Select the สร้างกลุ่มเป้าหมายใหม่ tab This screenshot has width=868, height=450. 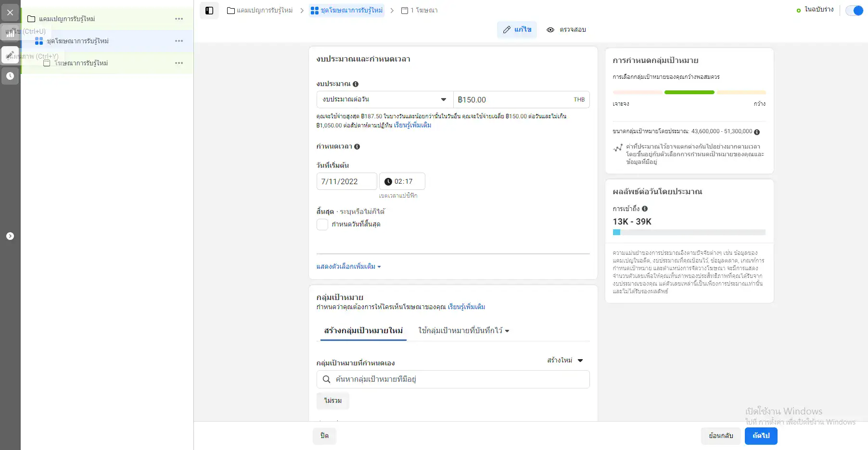pyautogui.click(x=363, y=331)
